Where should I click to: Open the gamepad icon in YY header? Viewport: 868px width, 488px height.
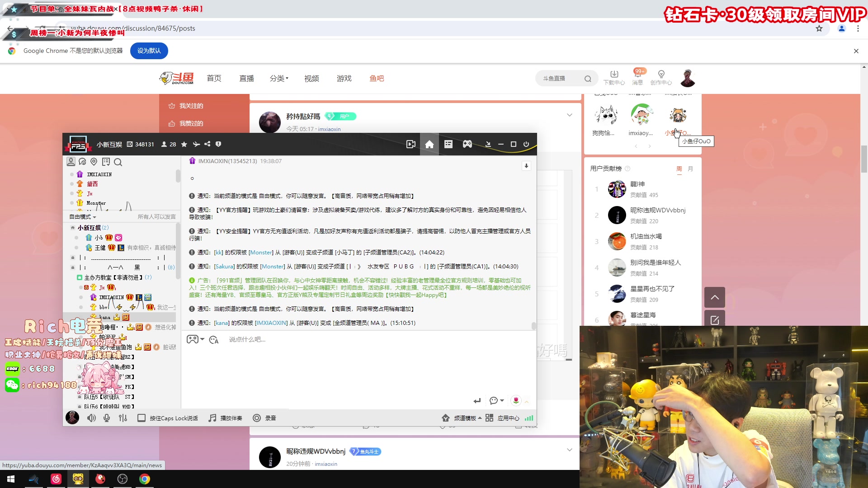point(467,144)
